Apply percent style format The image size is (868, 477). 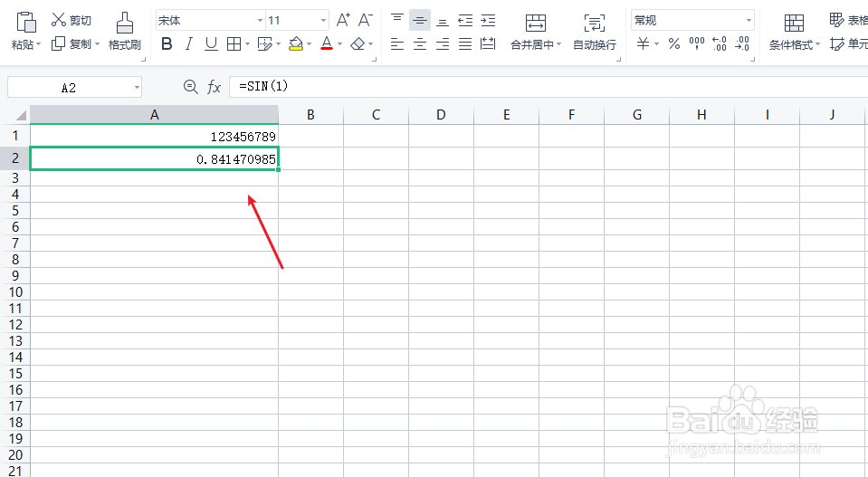[673, 43]
